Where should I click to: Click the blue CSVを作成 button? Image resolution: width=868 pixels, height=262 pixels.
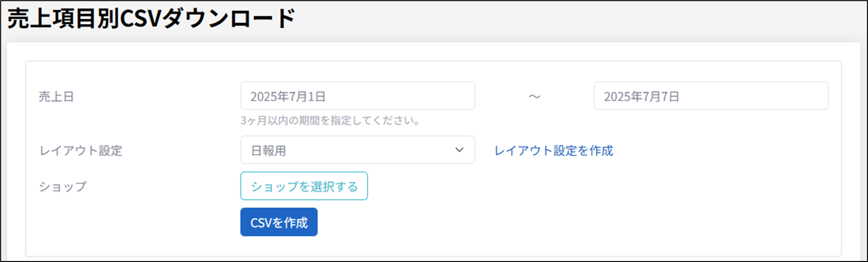[279, 222]
